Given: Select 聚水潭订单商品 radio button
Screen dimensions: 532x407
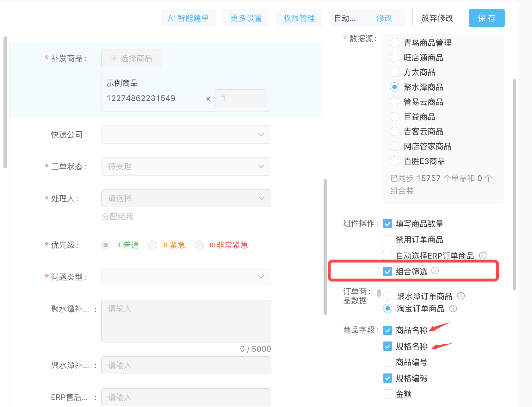Looking at the screenshot, I should [x=387, y=296].
